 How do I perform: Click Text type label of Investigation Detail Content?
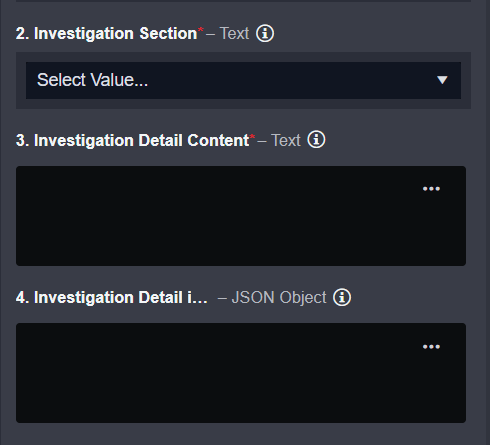pyautogui.click(x=286, y=140)
